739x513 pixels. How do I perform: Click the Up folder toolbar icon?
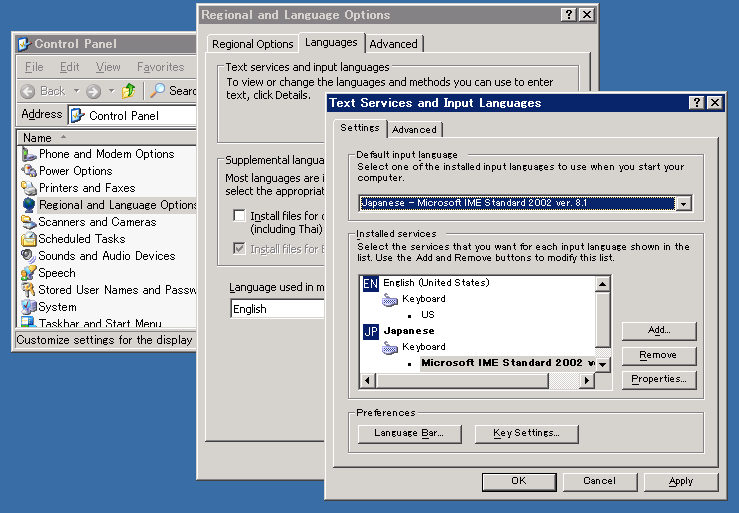point(128,91)
